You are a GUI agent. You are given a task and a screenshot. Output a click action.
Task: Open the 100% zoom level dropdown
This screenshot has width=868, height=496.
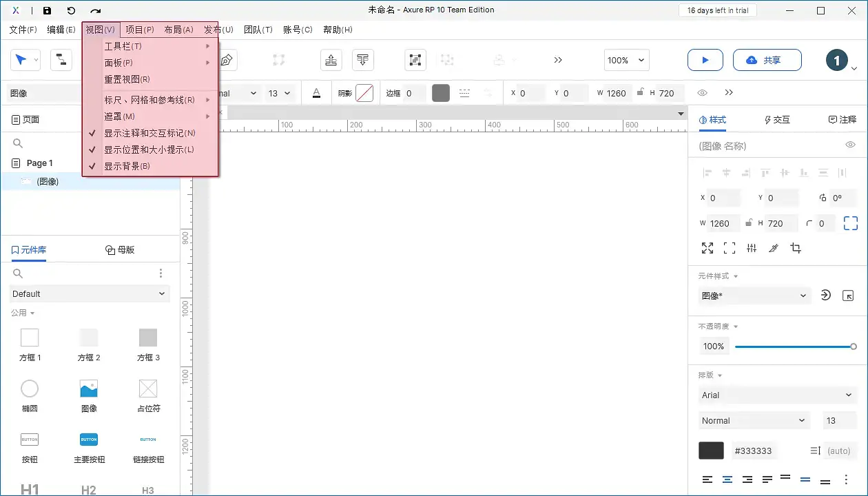click(626, 60)
